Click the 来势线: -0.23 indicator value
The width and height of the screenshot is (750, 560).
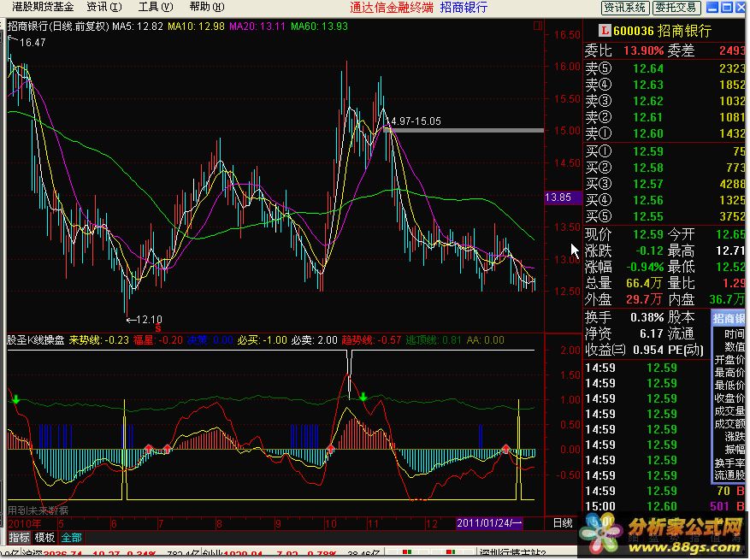98,340
